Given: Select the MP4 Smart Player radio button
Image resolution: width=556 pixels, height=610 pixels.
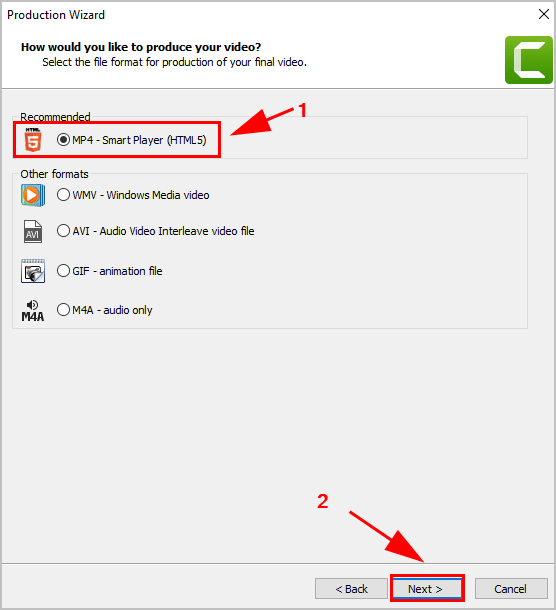Looking at the screenshot, I should point(63,140).
